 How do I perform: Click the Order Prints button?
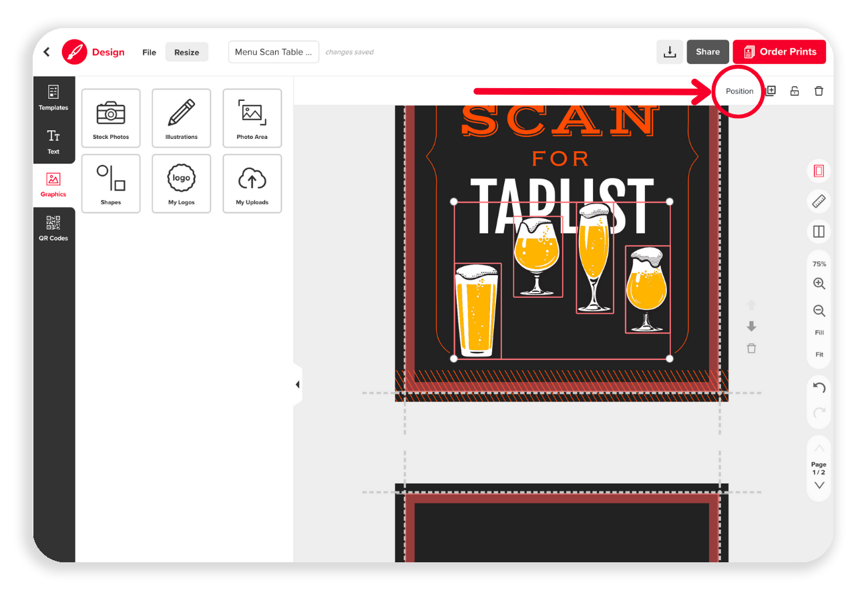(779, 52)
